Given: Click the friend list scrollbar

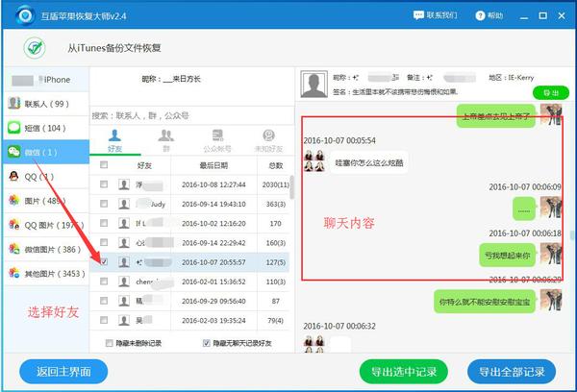Looking at the screenshot, I should pyautogui.click(x=291, y=186).
